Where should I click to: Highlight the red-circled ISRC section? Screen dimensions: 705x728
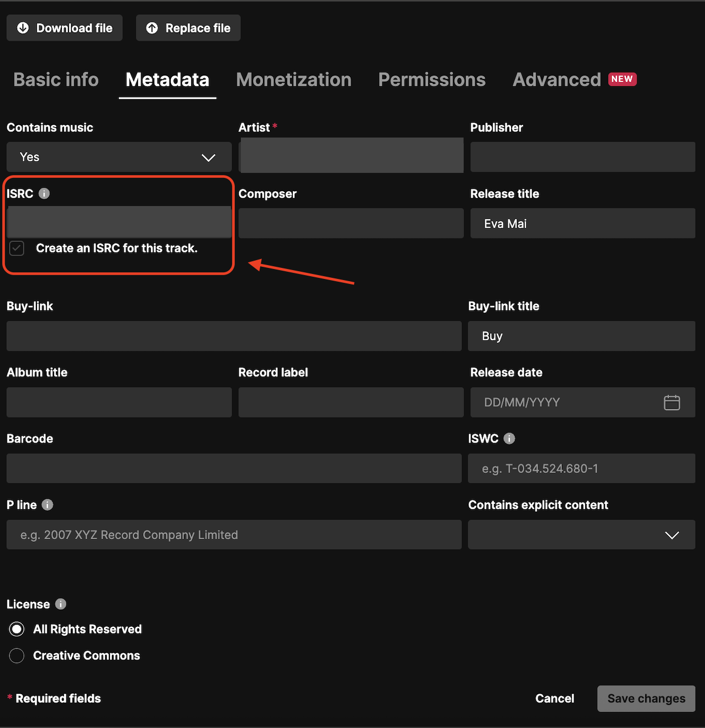click(x=118, y=224)
